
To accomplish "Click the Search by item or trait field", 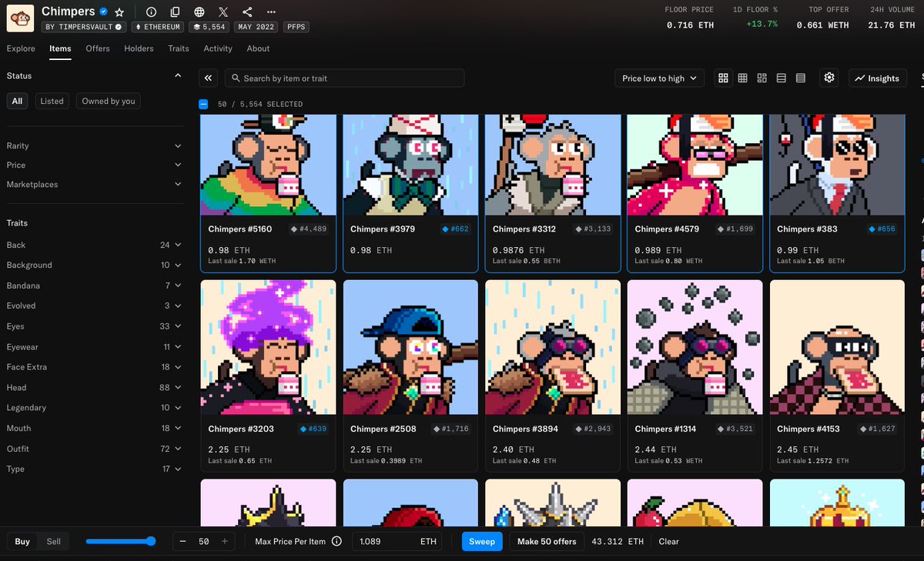I will [x=344, y=78].
